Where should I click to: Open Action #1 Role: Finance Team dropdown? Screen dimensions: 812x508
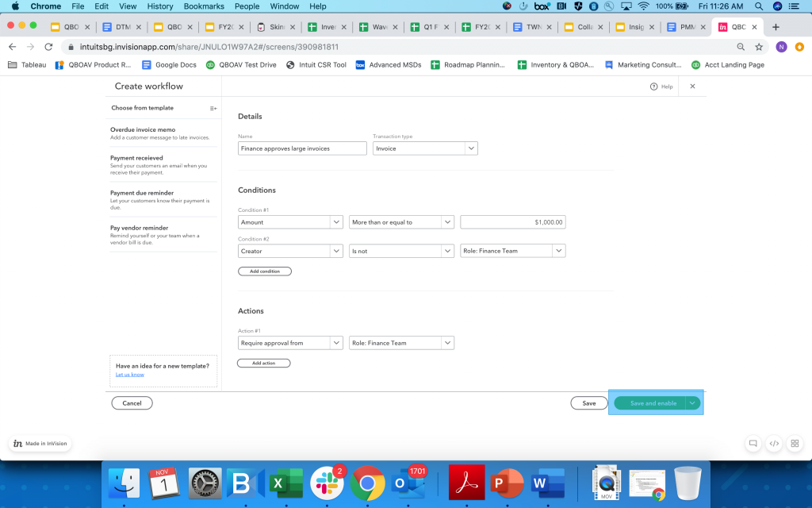401,343
